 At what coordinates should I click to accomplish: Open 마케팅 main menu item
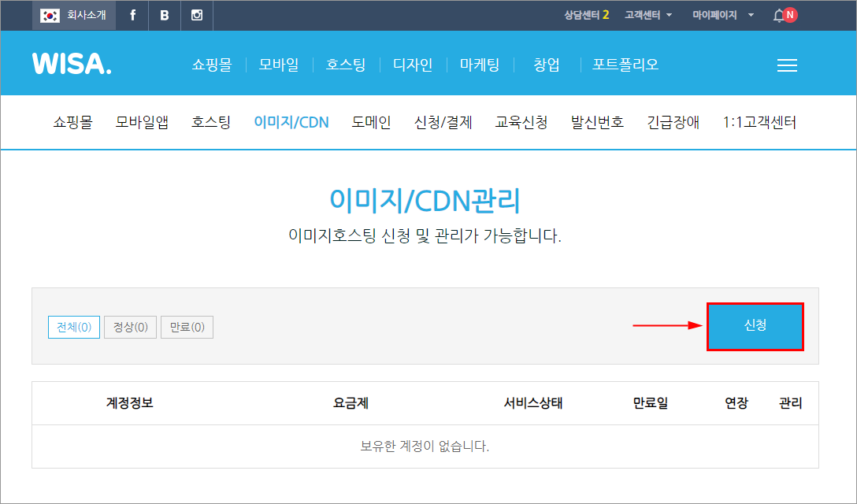click(480, 65)
